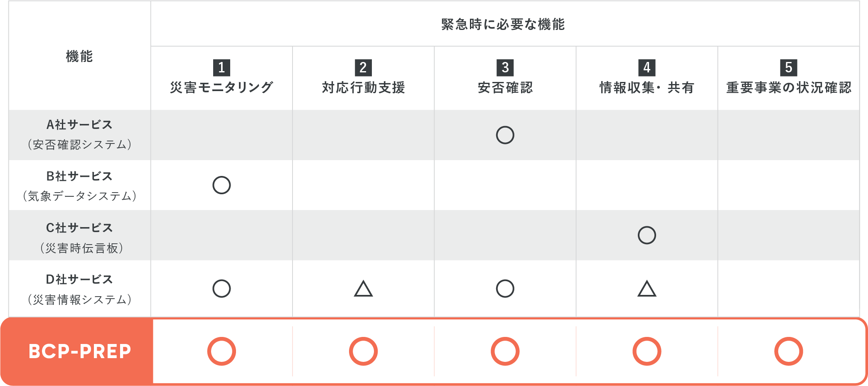Select the 対応行動支援 column header
The image size is (868, 386).
(363, 87)
